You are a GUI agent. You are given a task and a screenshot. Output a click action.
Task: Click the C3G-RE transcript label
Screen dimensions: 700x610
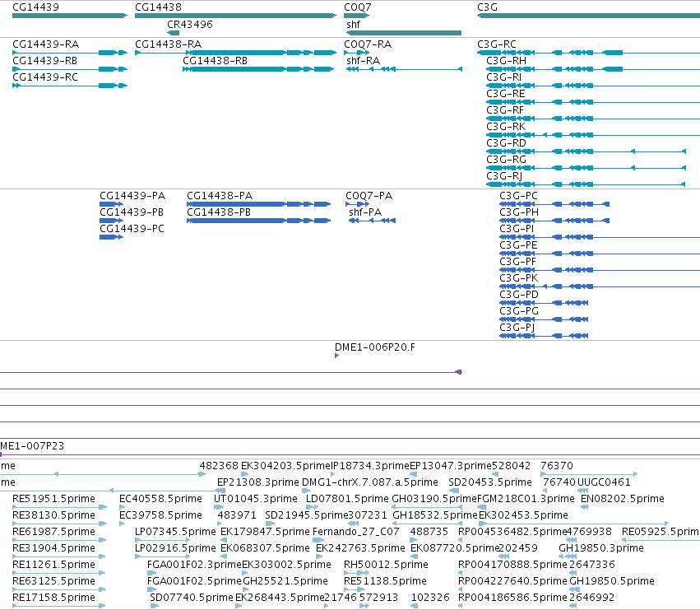pyautogui.click(x=505, y=94)
